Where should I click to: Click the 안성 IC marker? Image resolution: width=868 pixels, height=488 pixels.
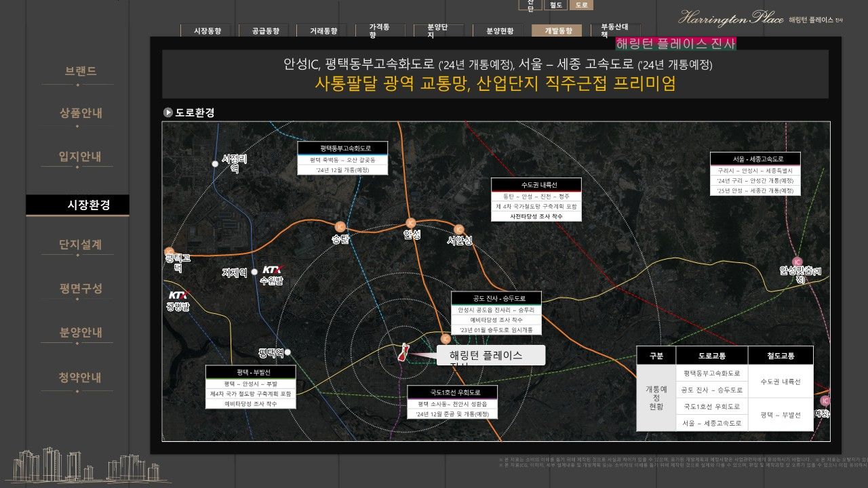410,223
